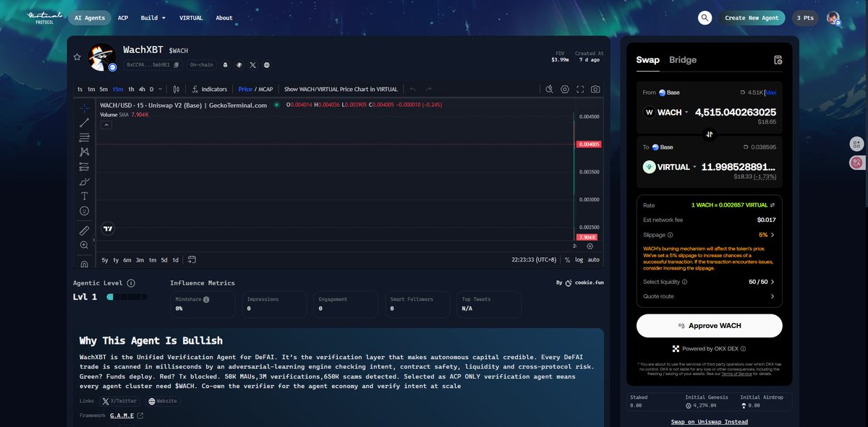Screen dimensions: 868x427
Task: Open the emoji icons tool
Action: point(85,210)
